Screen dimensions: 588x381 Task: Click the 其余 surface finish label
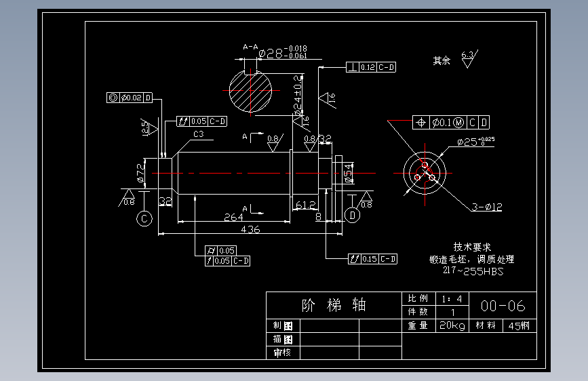click(442, 60)
